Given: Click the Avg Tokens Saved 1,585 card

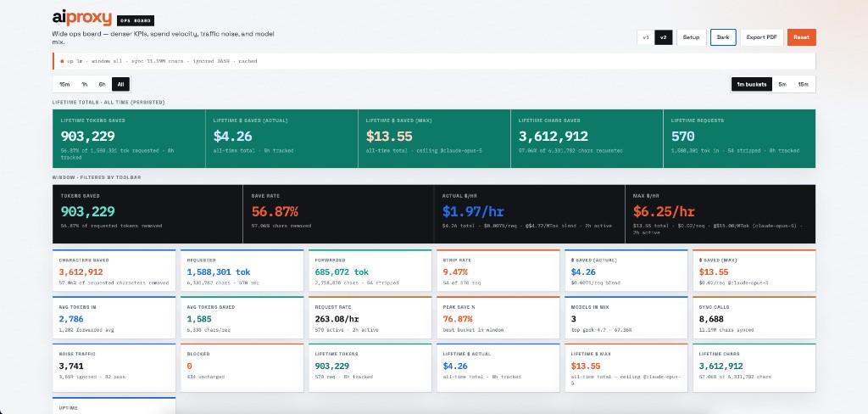Looking at the screenshot, I should [x=242, y=317].
